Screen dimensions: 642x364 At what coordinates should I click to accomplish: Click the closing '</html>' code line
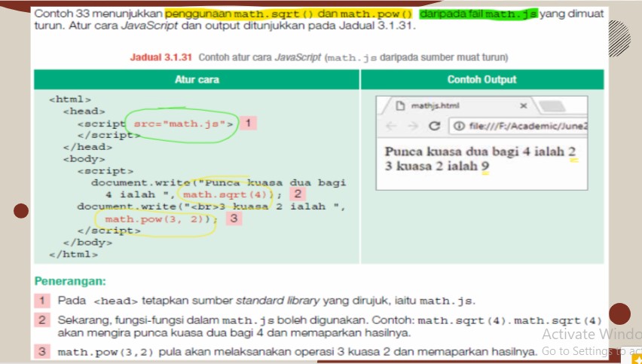73,254
